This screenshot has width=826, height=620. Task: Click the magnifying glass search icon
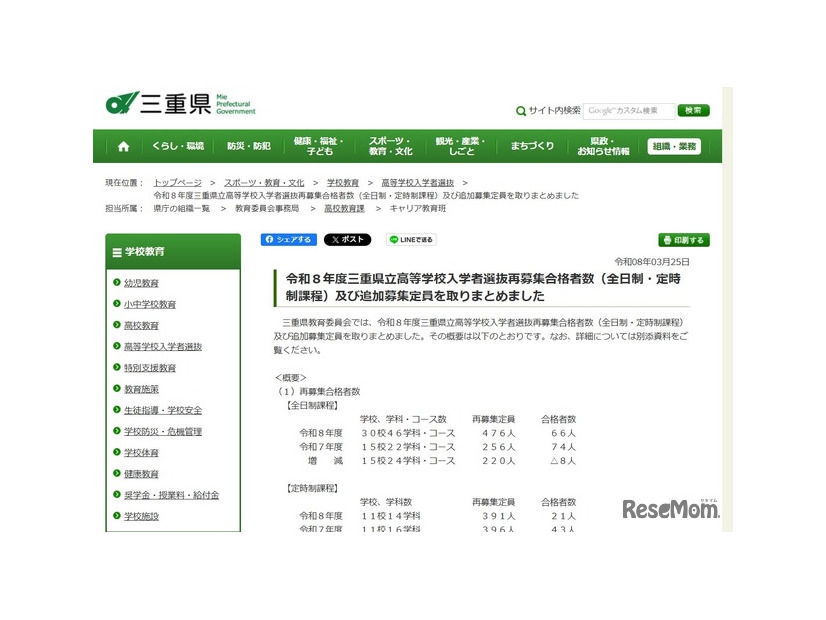click(x=521, y=110)
